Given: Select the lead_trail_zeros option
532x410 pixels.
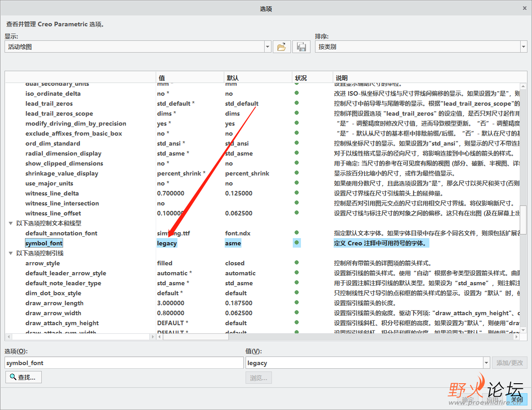Looking at the screenshot, I should 49,103.
